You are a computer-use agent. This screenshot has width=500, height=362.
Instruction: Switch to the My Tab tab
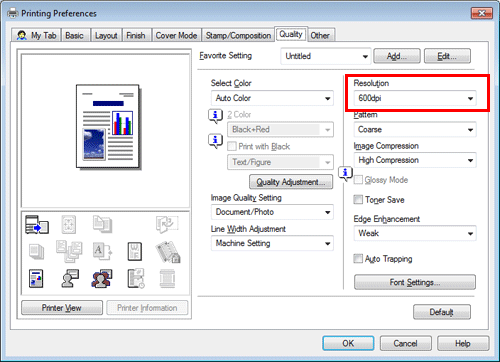[x=36, y=35]
